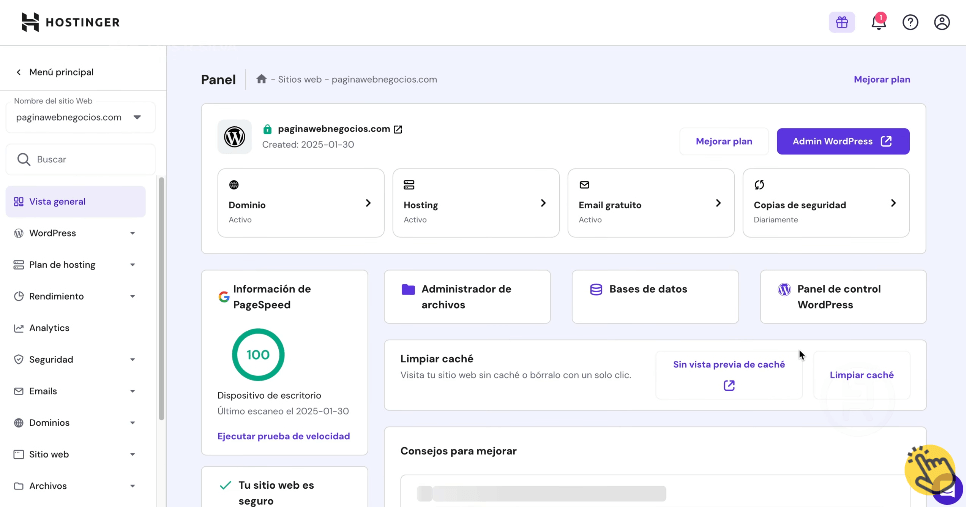The width and height of the screenshot is (966, 507).
Task: Open the Administrador de archivos card
Action: tap(467, 296)
